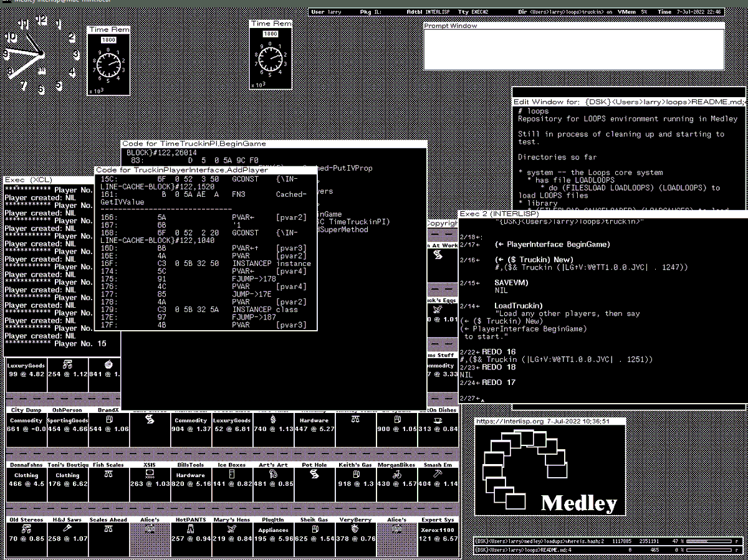Click inside the Prompt Window white area
Screen dimensions: 748x560
(x=574, y=49)
